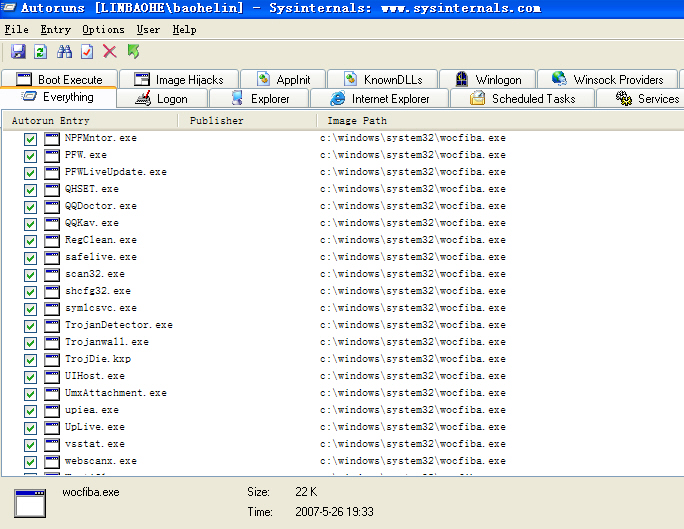
Task: Click the Refresh toolbar icon
Action: [x=41, y=51]
